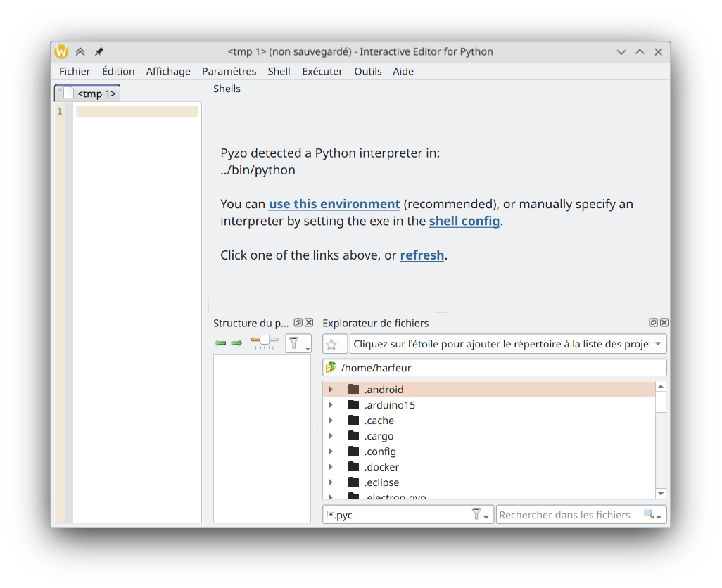
Task: Expand the .eclipse folder
Action: (331, 482)
